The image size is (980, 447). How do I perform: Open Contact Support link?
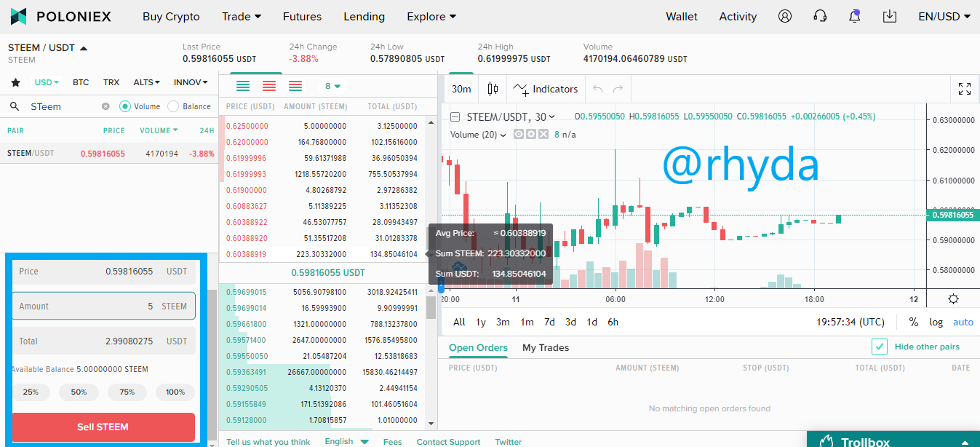pos(448,442)
